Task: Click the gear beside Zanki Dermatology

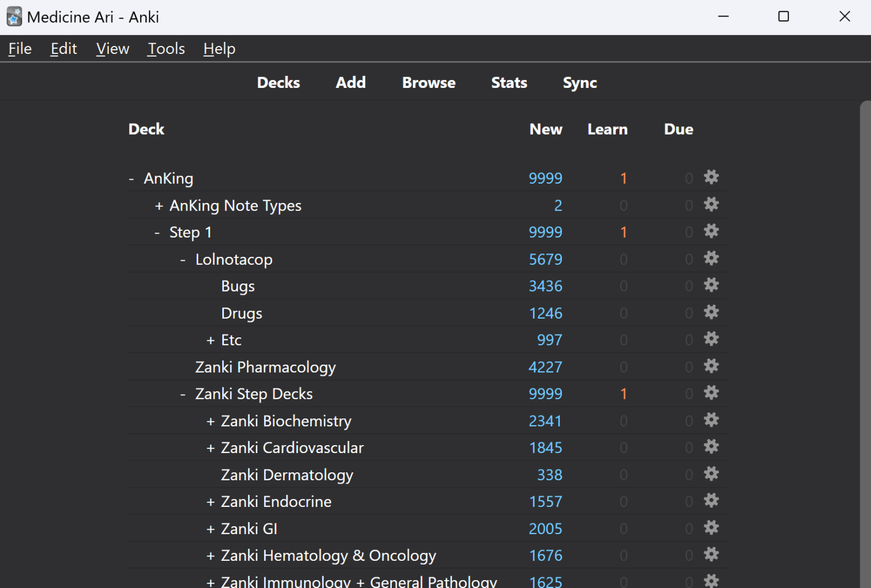Action: coord(711,473)
